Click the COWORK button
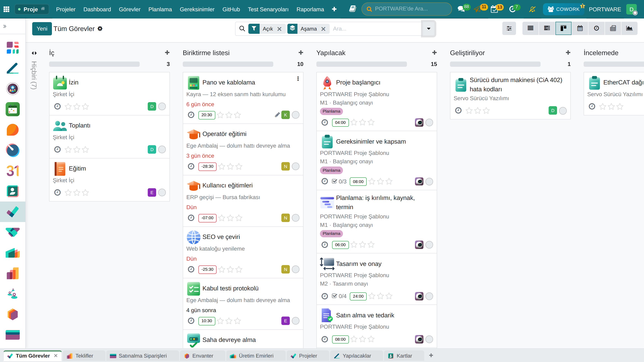Image resolution: width=644 pixels, height=362 pixels. click(563, 9)
